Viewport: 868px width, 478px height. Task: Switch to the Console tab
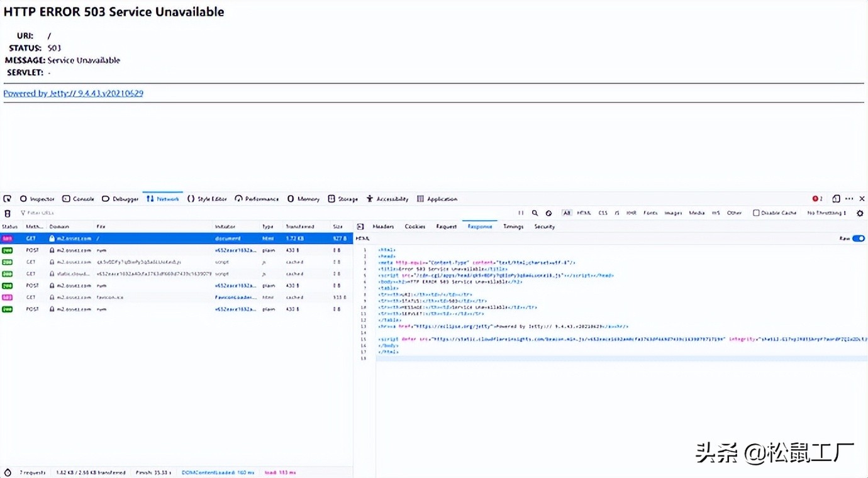coord(78,199)
